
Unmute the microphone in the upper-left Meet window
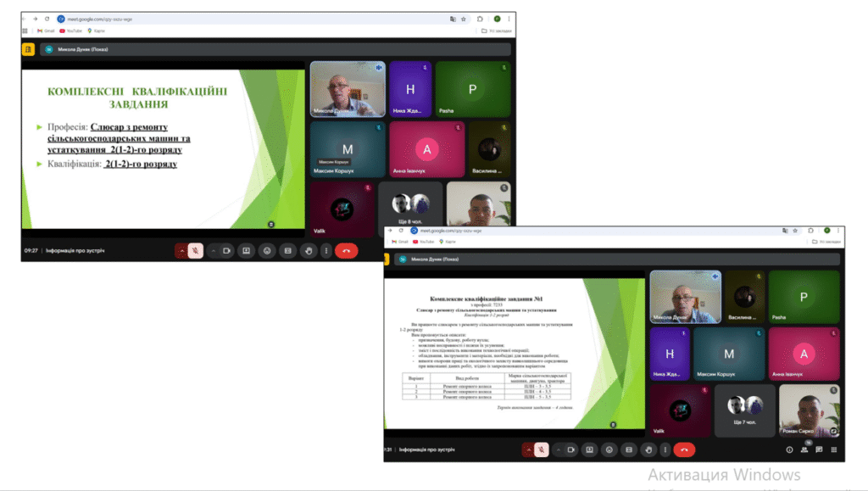pyautogui.click(x=195, y=251)
